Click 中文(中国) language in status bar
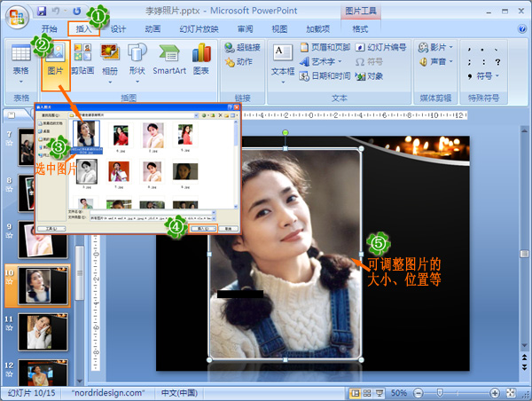The width and height of the screenshot is (532, 401). [x=179, y=393]
